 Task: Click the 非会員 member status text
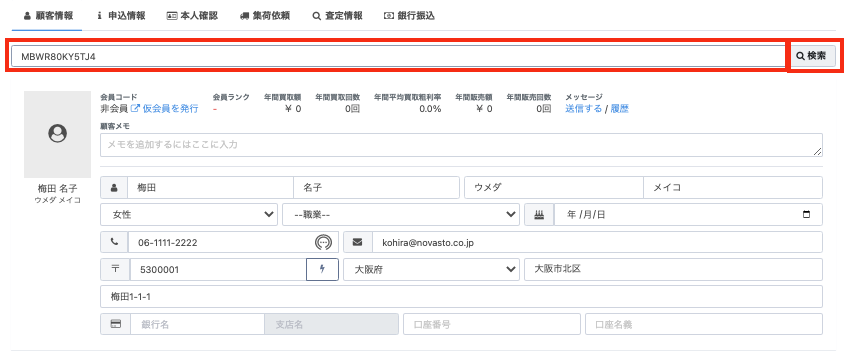tap(114, 109)
